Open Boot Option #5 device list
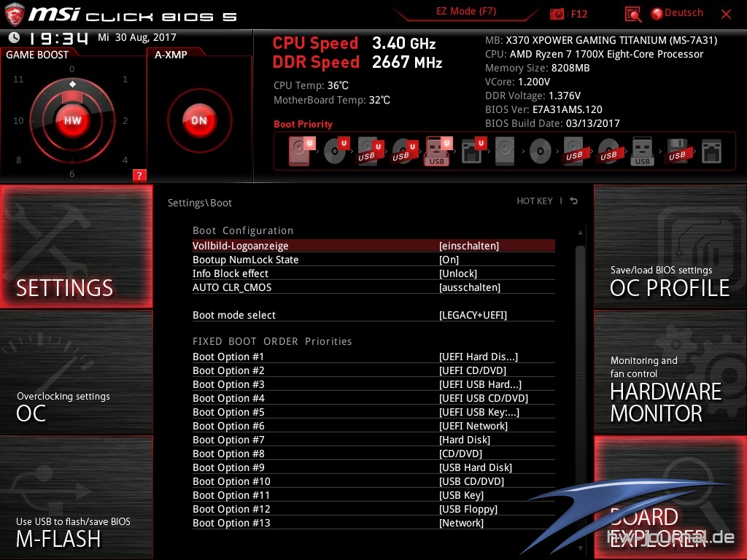Image resolution: width=747 pixels, height=560 pixels. pyautogui.click(x=373, y=412)
